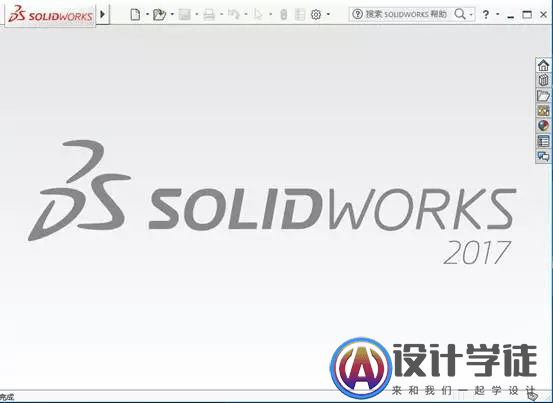Screen dimensions: 553x403
Task: Open the Help question mark
Action: pyautogui.click(x=486, y=14)
